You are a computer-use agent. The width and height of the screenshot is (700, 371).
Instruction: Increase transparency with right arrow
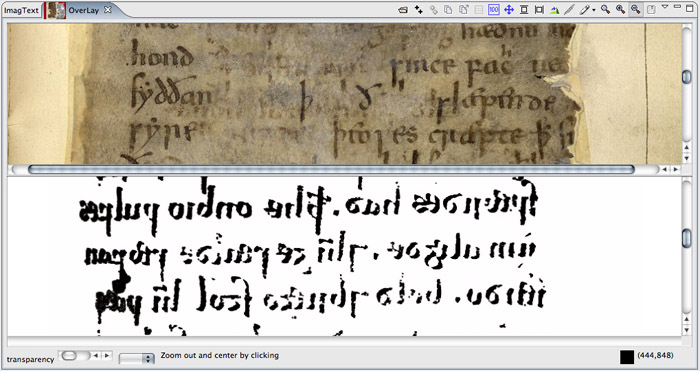[106, 355]
